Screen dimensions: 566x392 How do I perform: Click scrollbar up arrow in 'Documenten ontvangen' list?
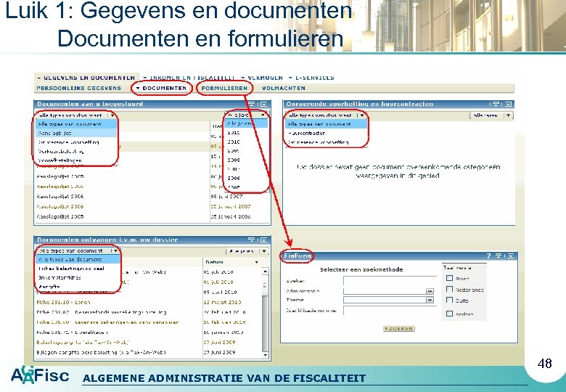coord(266,271)
